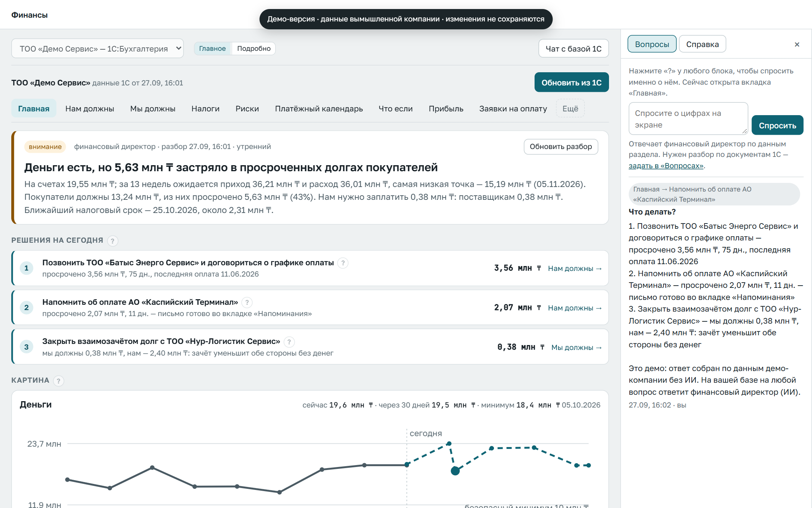Click the «внимание» status badge
The image size is (812, 508).
[x=45, y=147]
